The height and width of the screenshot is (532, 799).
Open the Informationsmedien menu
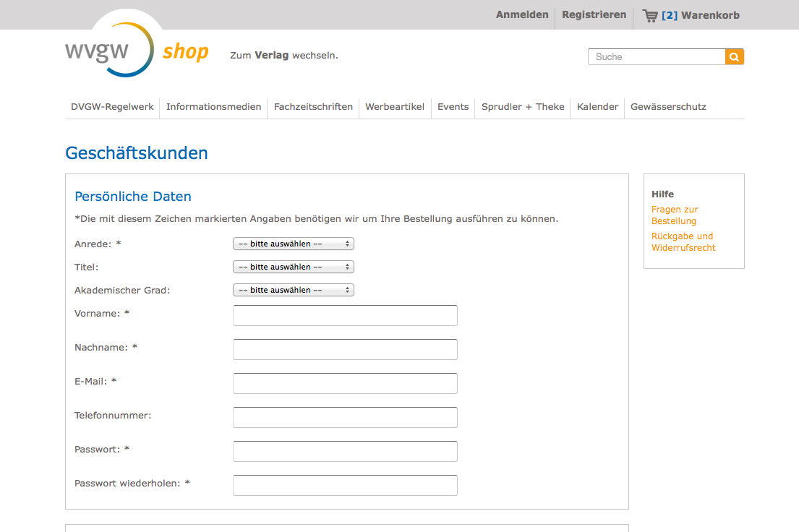[213, 106]
